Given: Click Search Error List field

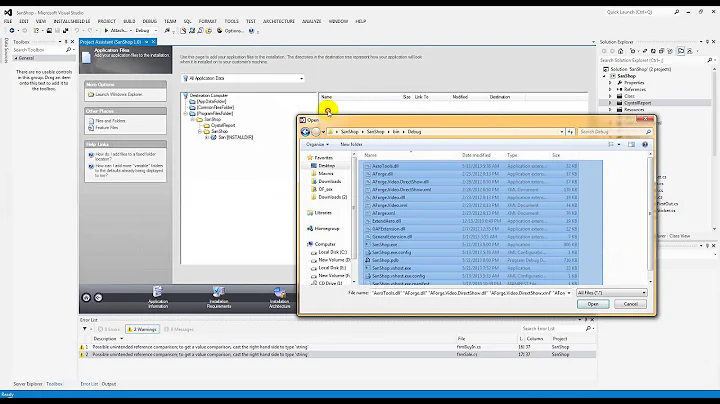Looking at the screenshot, I should 553,329.
